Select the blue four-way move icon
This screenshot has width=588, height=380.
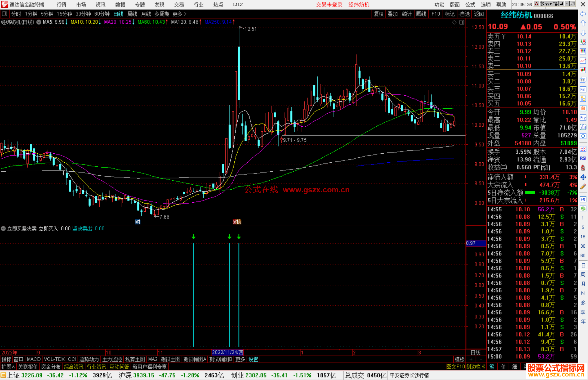tap(583, 177)
